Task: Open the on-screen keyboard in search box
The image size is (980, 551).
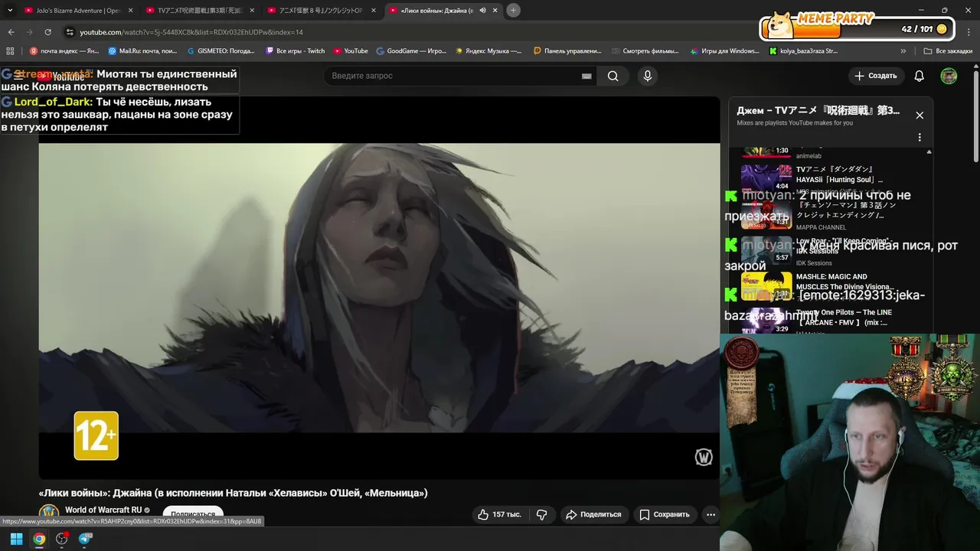Action: click(x=586, y=76)
